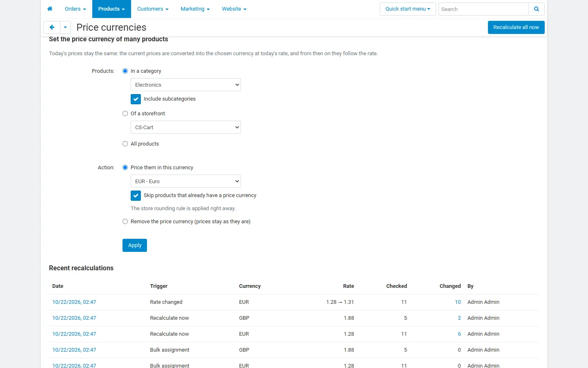Click the 'Rate changed' trigger cell

[166, 302]
